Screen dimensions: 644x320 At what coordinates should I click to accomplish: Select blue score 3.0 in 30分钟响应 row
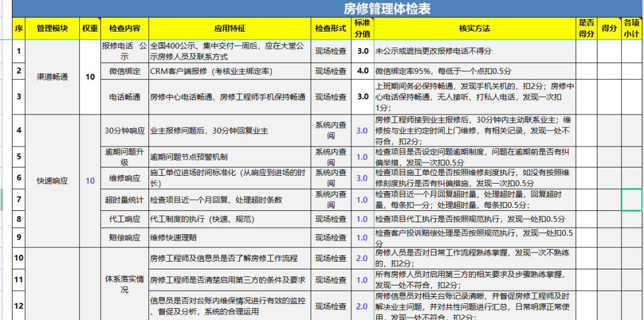pyautogui.click(x=363, y=131)
